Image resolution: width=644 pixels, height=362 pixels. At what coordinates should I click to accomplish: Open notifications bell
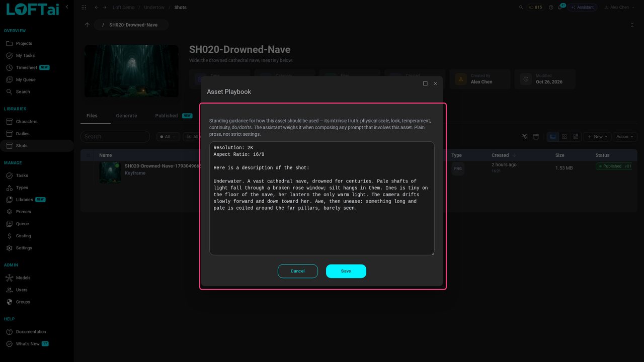[x=560, y=8]
